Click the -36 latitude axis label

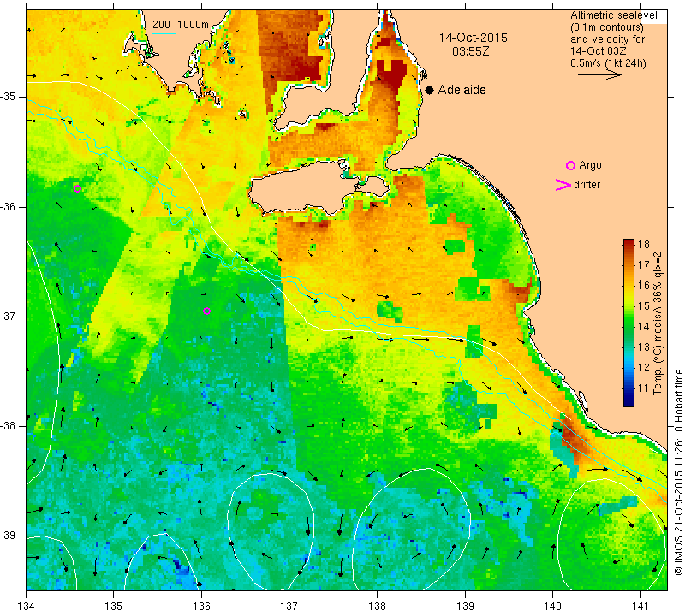pos(9,206)
